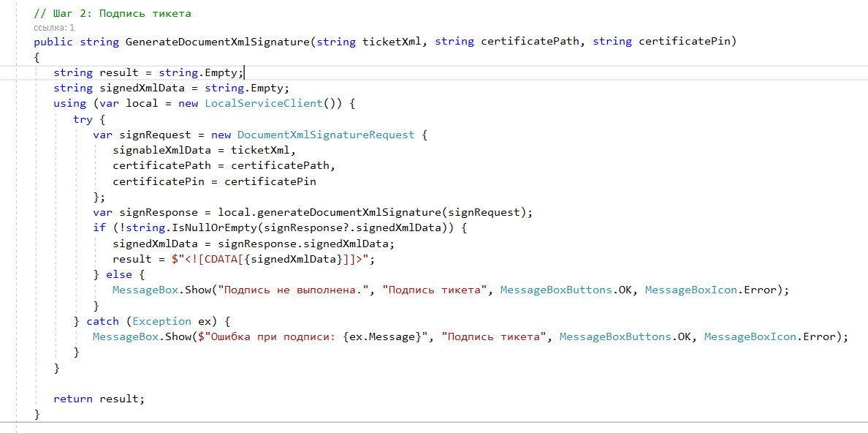Click the DocumentXmlSignatureRequest class name
Image resolution: width=868 pixels, height=433 pixels.
[x=326, y=135]
